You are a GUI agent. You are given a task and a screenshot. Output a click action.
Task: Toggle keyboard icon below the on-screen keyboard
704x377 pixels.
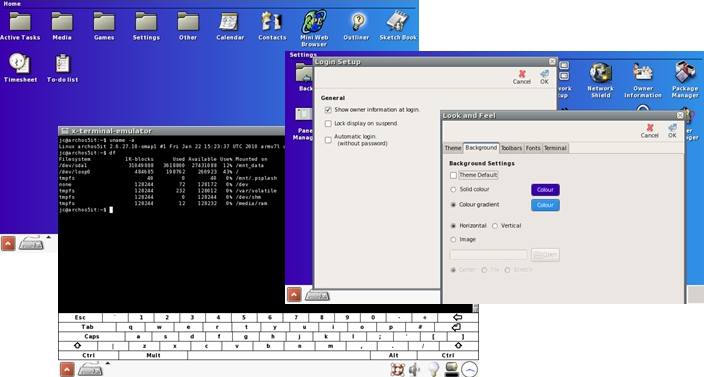point(90,369)
